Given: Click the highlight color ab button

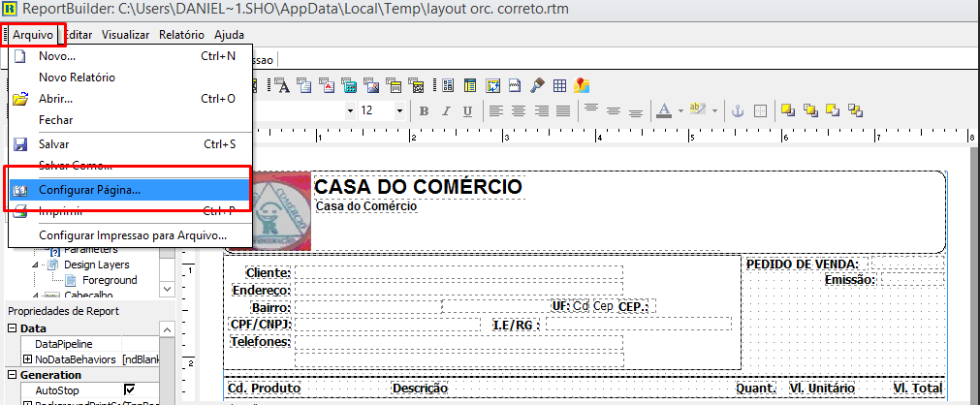Looking at the screenshot, I should (x=698, y=109).
